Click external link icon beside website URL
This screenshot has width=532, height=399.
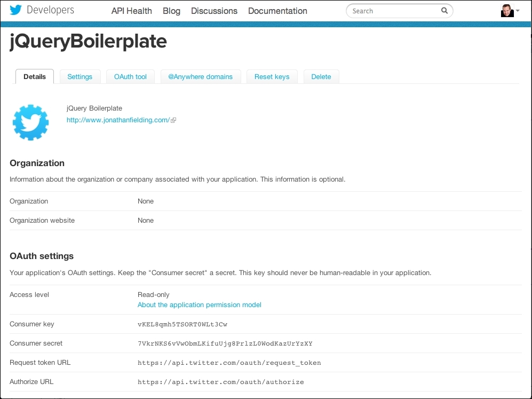coord(173,121)
